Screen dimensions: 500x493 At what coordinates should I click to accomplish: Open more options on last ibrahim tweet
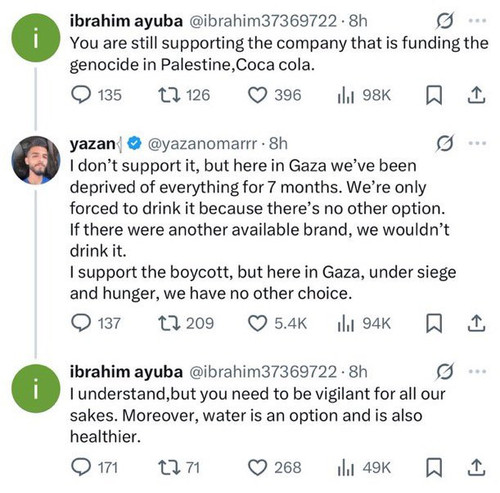(477, 371)
